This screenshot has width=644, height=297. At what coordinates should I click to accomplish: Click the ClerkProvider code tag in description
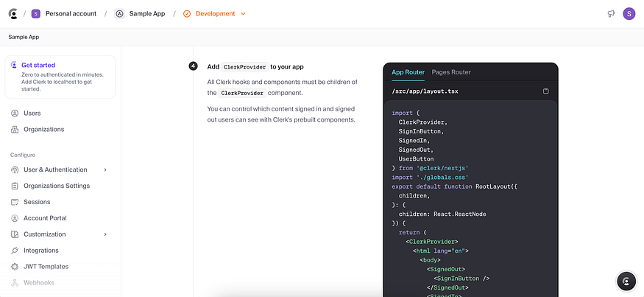click(x=242, y=93)
